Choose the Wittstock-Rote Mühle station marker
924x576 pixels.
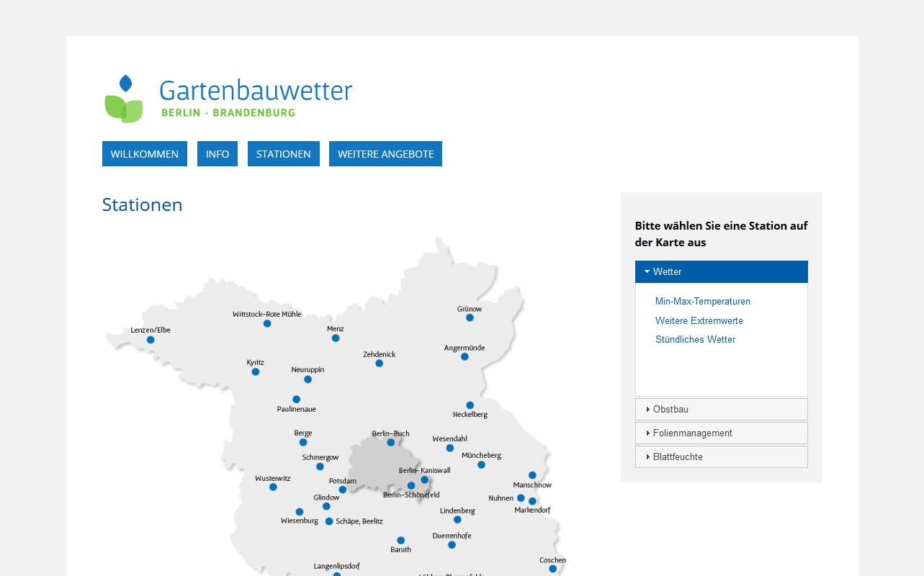pos(267,323)
